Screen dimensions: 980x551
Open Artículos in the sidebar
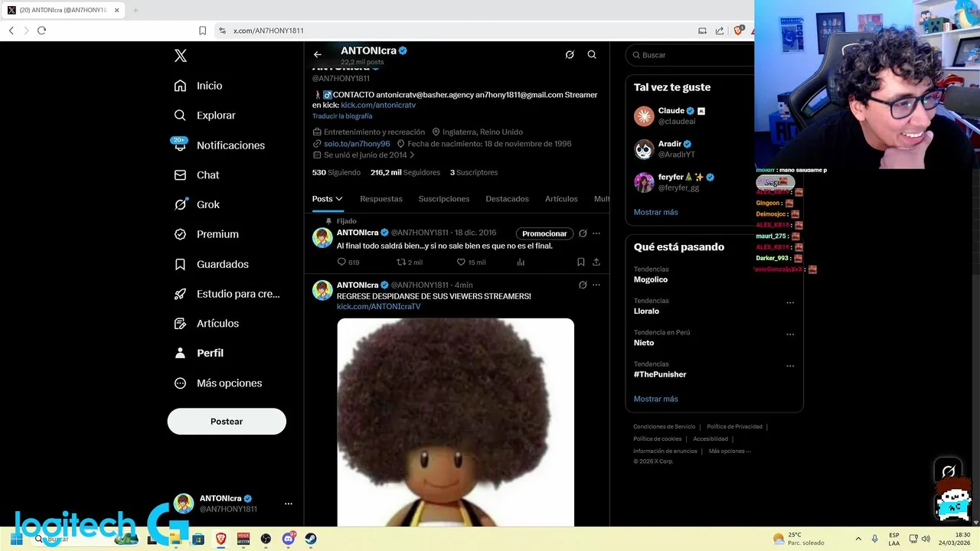tap(206, 324)
